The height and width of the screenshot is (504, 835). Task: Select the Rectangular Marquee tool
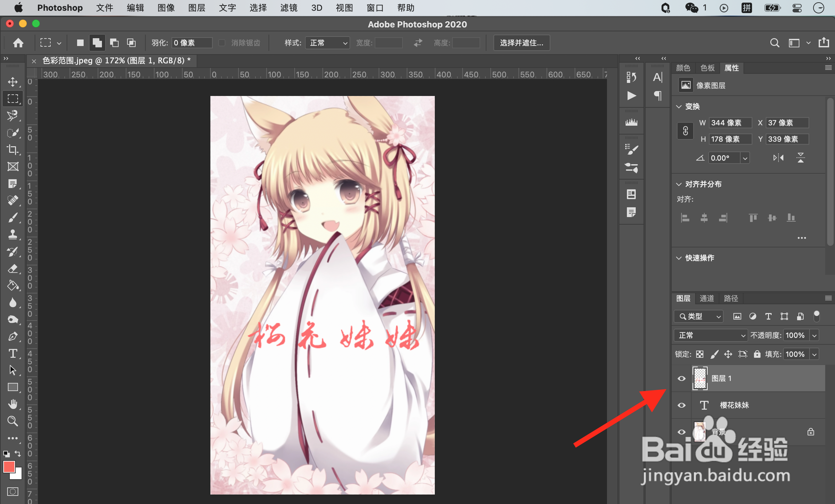click(x=13, y=99)
